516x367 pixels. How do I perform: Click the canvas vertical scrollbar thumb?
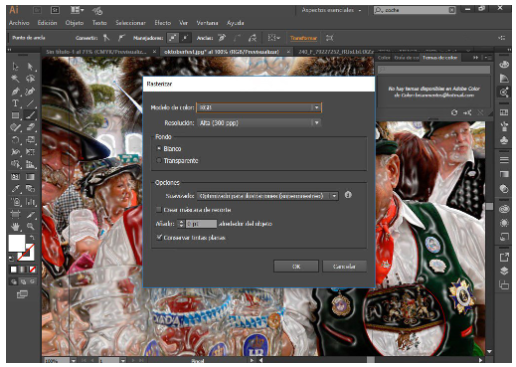489,206
